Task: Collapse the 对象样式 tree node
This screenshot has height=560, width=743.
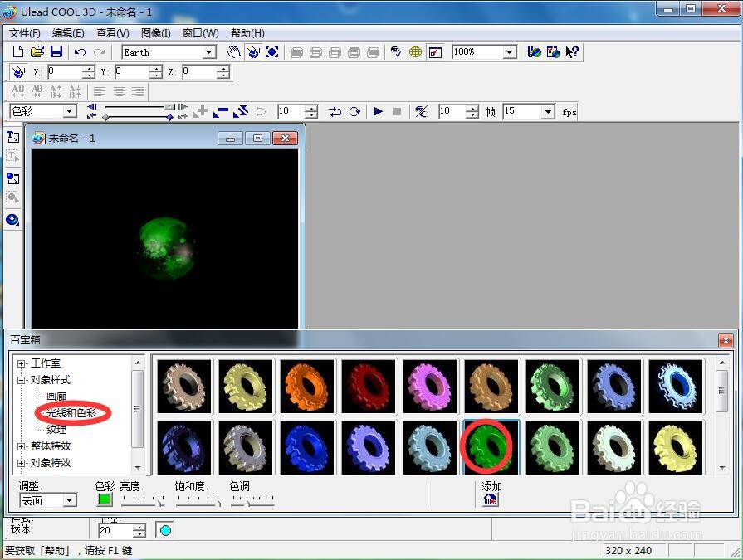Action: pos(21,380)
